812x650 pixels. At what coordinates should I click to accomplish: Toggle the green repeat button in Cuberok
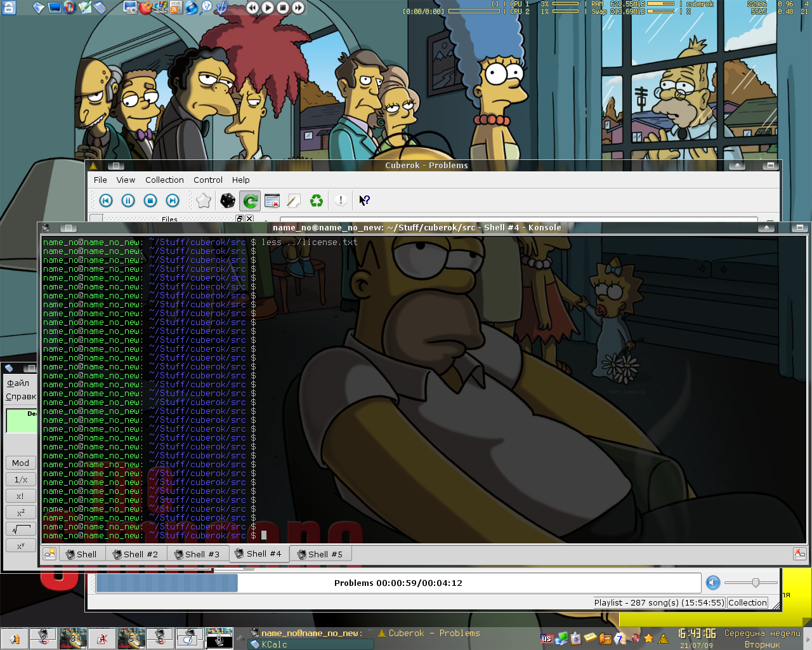pos(250,201)
